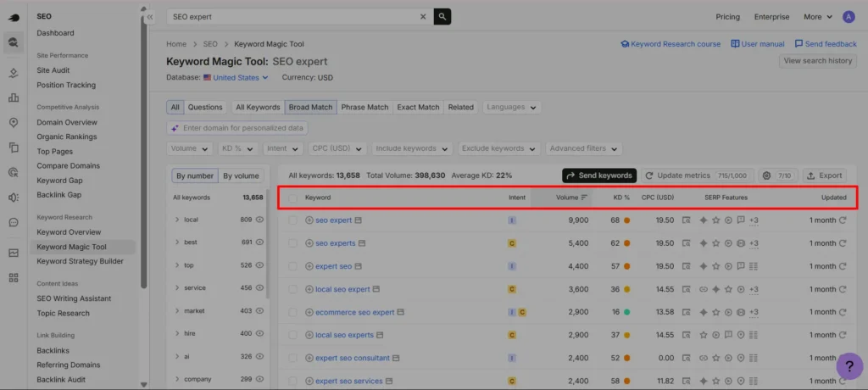Viewport: 868px width, 390px height.
Task: Select the Phrase Match tab
Action: (364, 108)
